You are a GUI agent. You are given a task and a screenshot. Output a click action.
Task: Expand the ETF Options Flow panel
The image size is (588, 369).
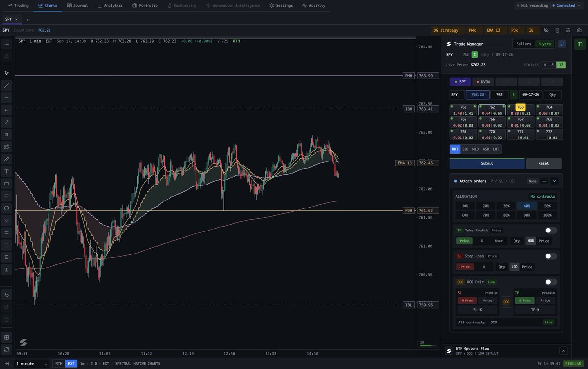pyautogui.click(x=563, y=351)
